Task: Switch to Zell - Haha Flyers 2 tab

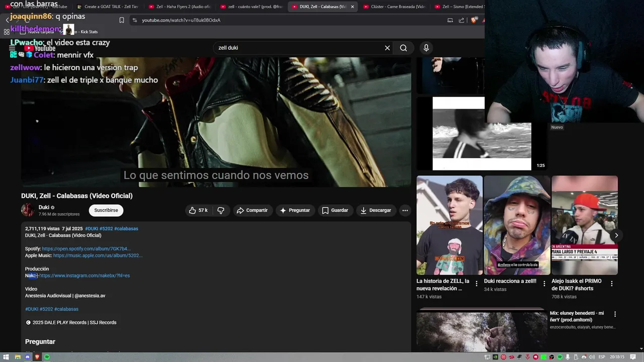Action: pyautogui.click(x=179, y=7)
